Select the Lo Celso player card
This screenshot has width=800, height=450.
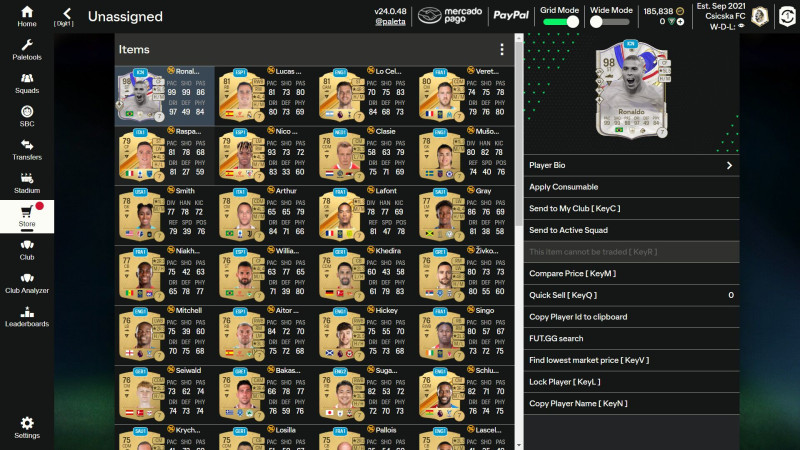[364, 95]
